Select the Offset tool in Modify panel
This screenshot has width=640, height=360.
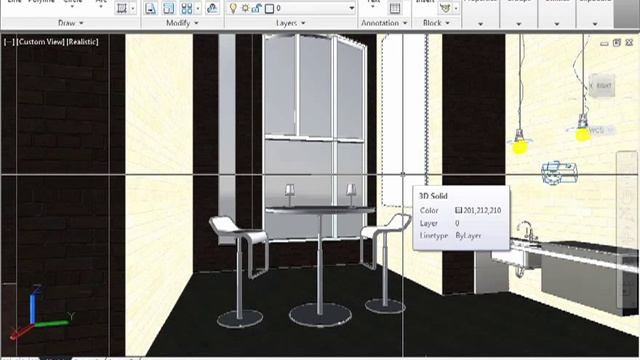(212, 8)
